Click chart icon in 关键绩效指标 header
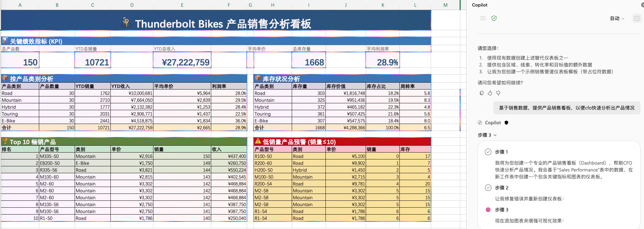This screenshot has height=229, width=644. point(5,41)
